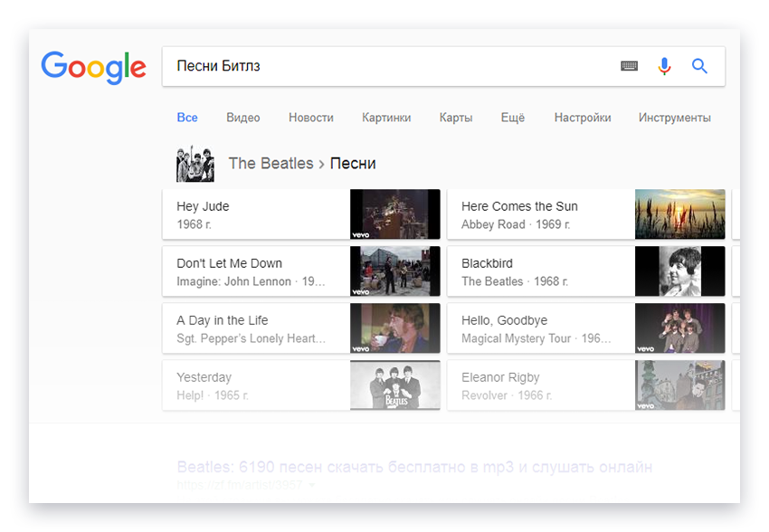Click the Here Comes the Sun sunset thumbnail

point(679,214)
